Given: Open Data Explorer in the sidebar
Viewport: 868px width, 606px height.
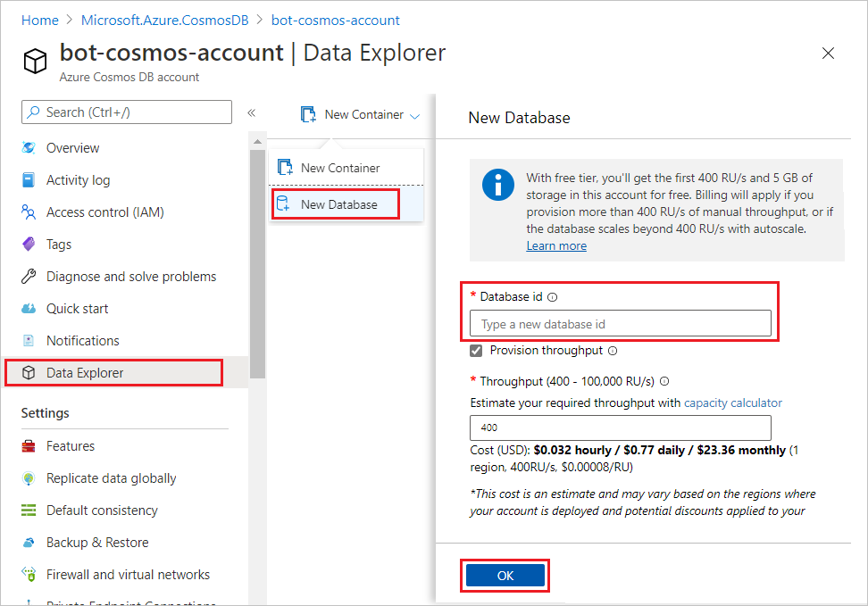Looking at the screenshot, I should tap(85, 373).
